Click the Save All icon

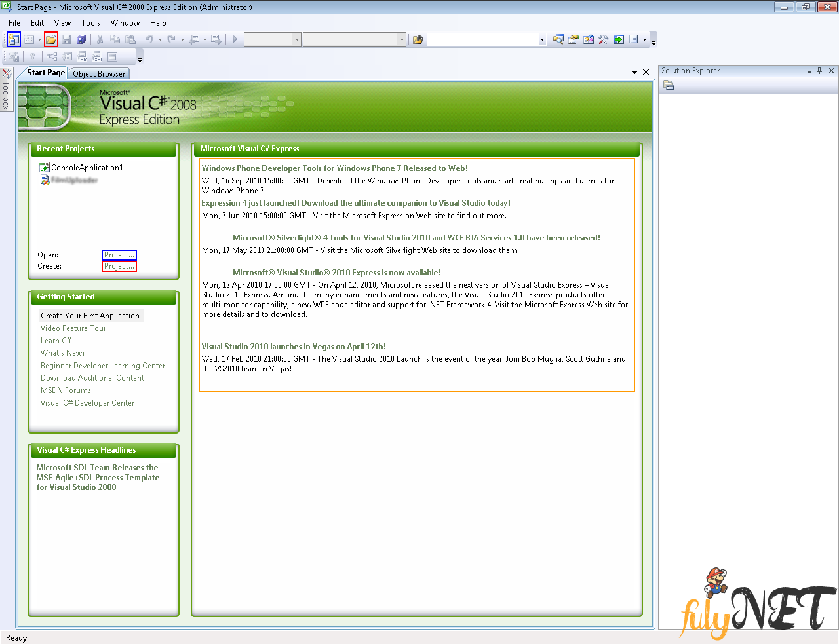coord(81,39)
